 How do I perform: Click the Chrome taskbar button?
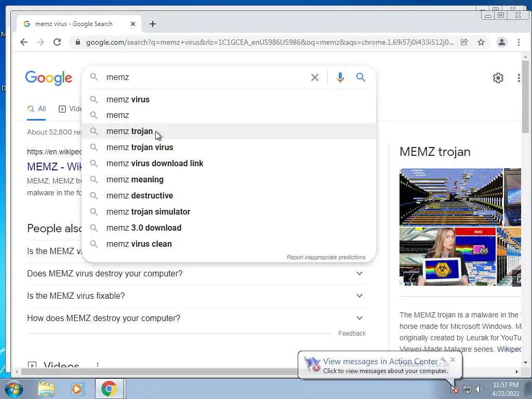[x=109, y=389]
